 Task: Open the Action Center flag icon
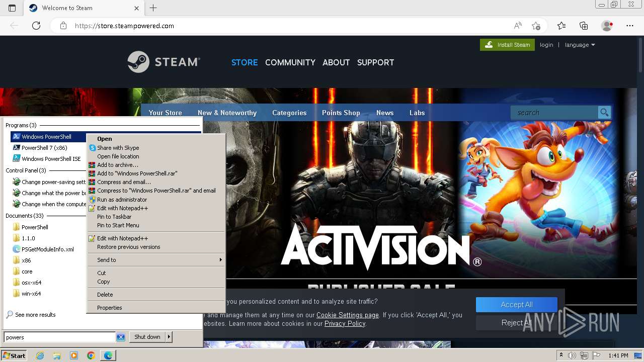pyautogui.click(x=596, y=355)
